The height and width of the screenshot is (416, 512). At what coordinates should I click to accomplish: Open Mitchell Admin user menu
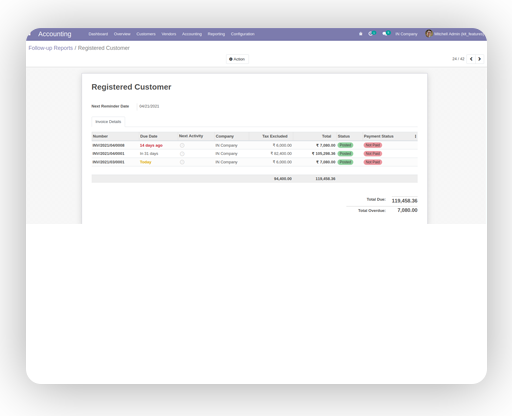[454, 34]
